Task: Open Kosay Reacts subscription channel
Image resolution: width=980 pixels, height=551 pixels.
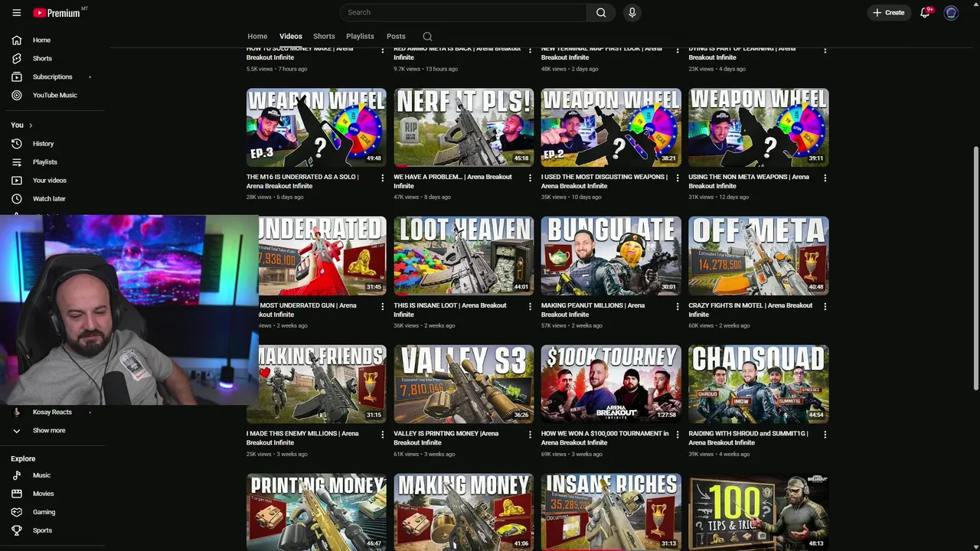Action: tap(51, 412)
